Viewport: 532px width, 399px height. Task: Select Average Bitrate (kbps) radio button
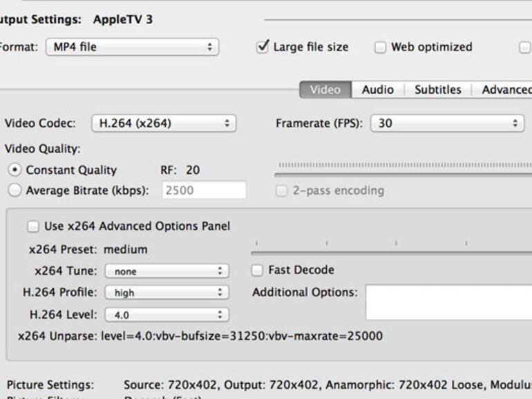tap(15, 190)
